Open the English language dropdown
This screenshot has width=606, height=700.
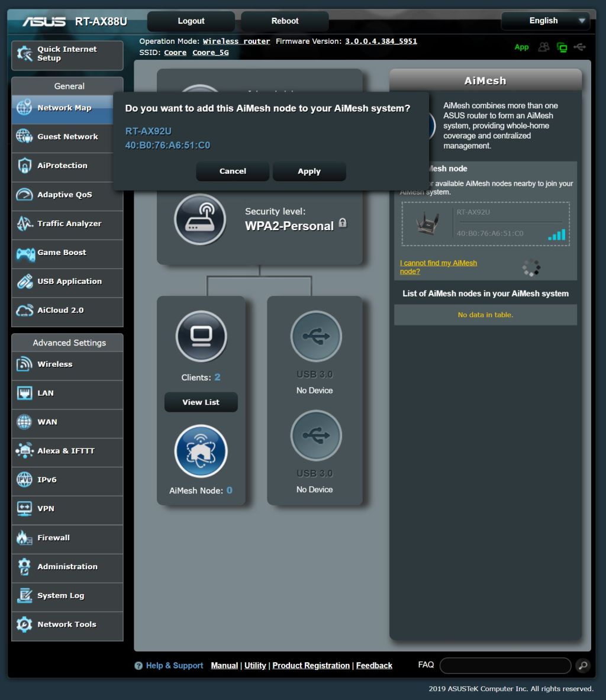[x=545, y=21]
